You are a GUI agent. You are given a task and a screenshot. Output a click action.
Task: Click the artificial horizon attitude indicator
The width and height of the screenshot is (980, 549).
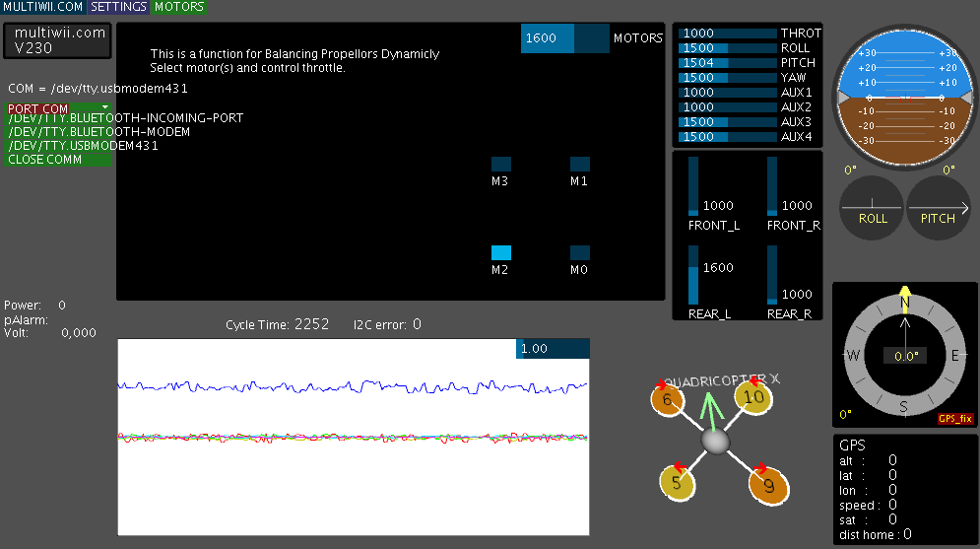tap(905, 97)
